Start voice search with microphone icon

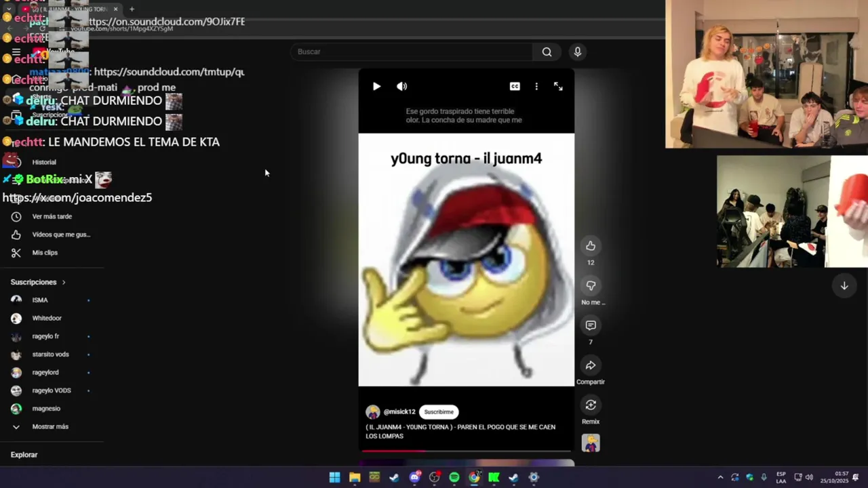(578, 52)
